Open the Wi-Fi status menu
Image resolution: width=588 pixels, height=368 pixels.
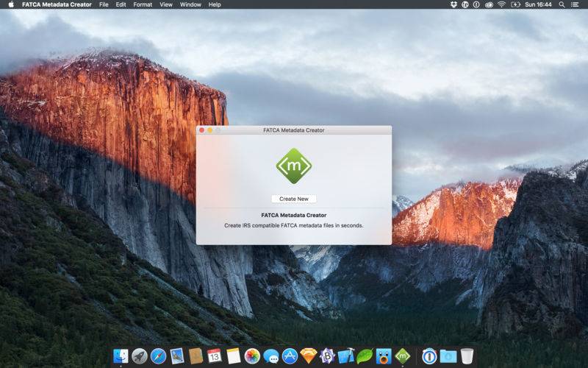point(501,4)
